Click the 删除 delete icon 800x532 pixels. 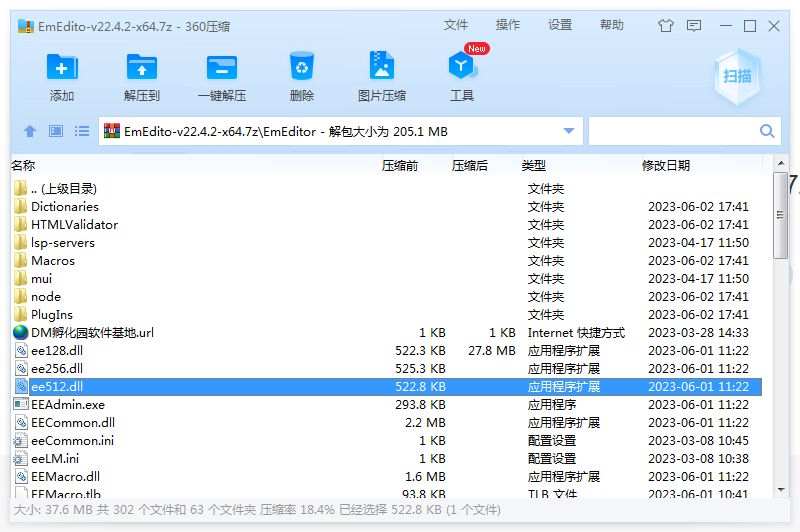(x=302, y=66)
